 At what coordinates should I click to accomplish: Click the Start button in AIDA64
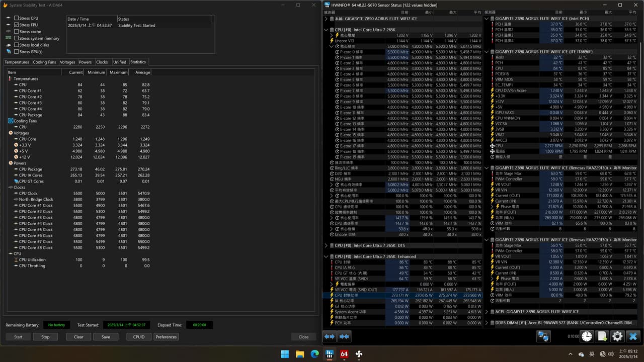[18, 337]
